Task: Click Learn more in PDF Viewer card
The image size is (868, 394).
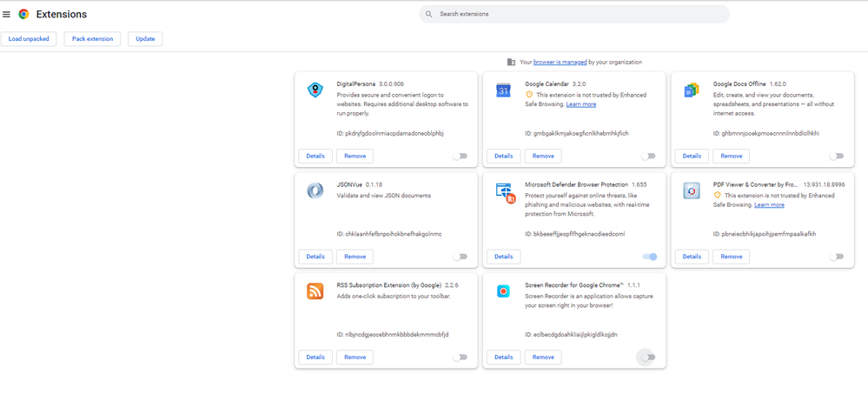Action: (x=770, y=205)
